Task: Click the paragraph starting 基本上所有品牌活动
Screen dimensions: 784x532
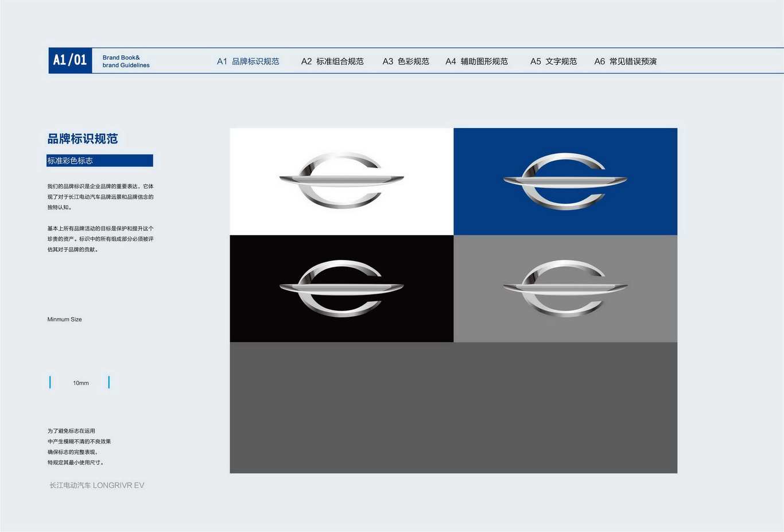Action: click(x=100, y=239)
